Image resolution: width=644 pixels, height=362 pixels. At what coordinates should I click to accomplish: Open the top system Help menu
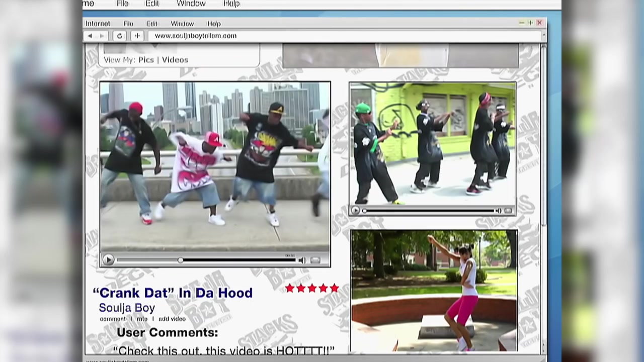coord(231,4)
